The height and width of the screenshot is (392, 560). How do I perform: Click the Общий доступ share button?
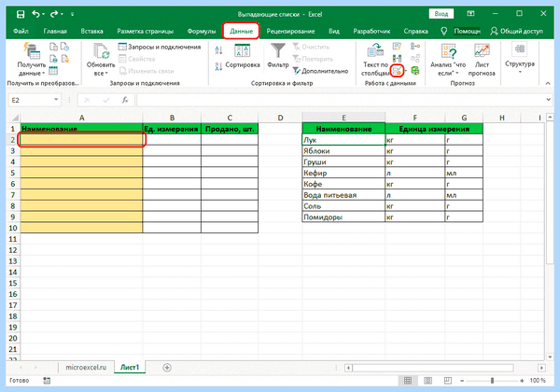pyautogui.click(x=516, y=31)
